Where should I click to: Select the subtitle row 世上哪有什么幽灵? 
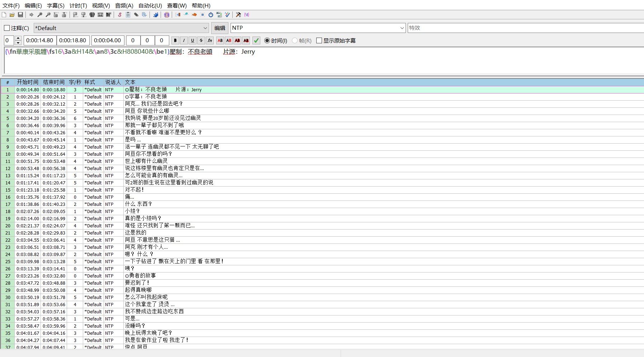[x=322, y=161]
